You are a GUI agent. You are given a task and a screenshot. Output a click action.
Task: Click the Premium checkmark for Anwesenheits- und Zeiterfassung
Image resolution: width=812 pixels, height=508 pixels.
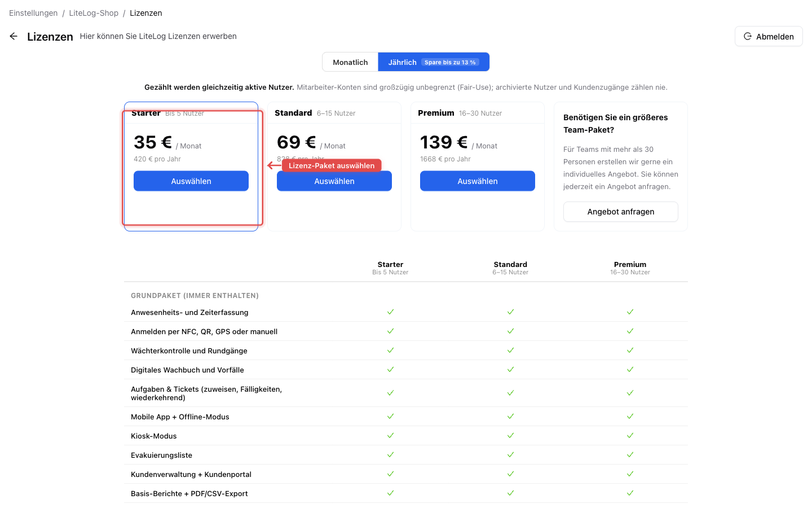[x=630, y=312]
